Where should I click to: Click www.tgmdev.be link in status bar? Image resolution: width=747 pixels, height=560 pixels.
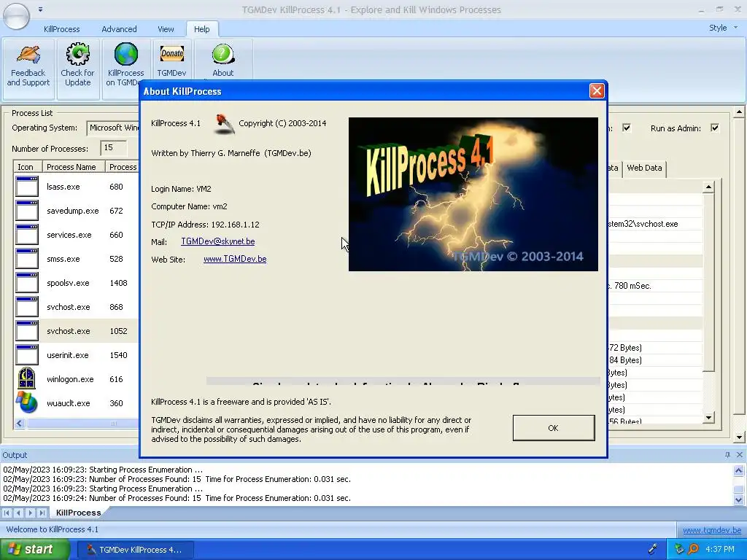pyautogui.click(x=712, y=530)
